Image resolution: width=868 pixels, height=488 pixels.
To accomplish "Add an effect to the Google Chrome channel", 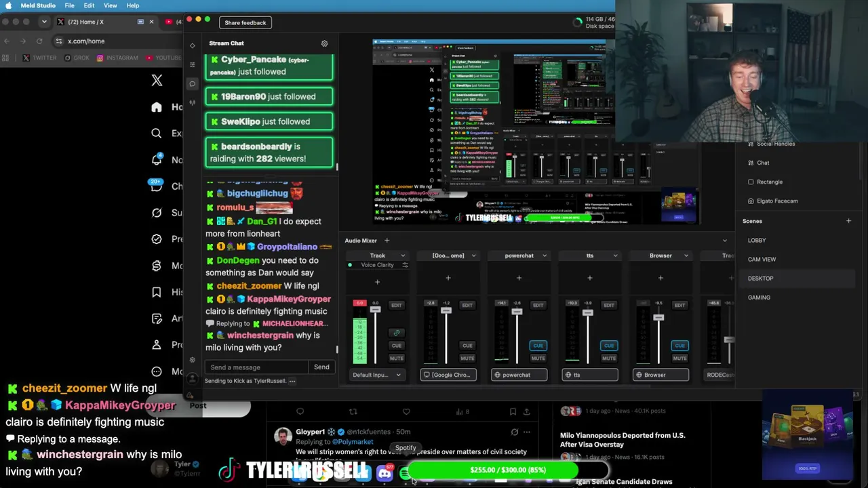I will pyautogui.click(x=448, y=278).
